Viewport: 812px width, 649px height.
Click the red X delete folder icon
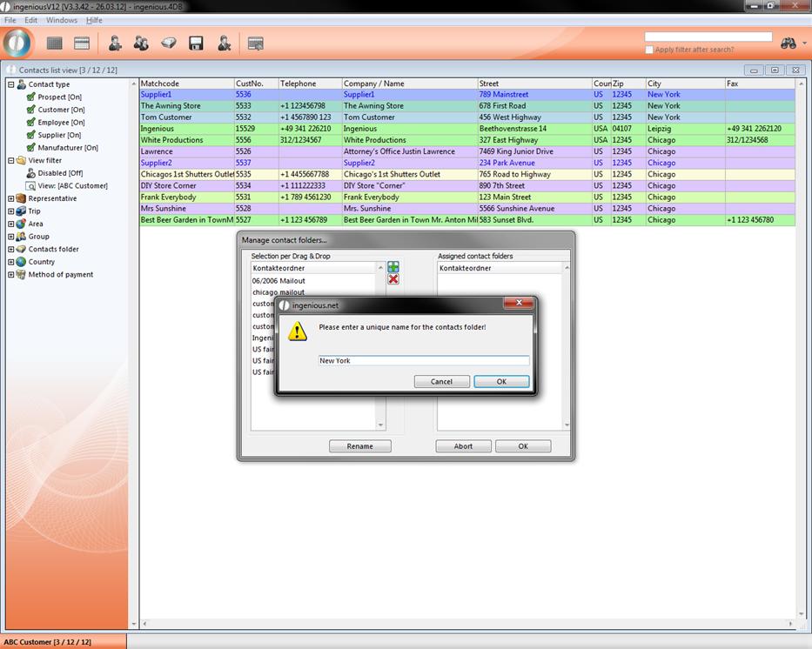click(393, 279)
